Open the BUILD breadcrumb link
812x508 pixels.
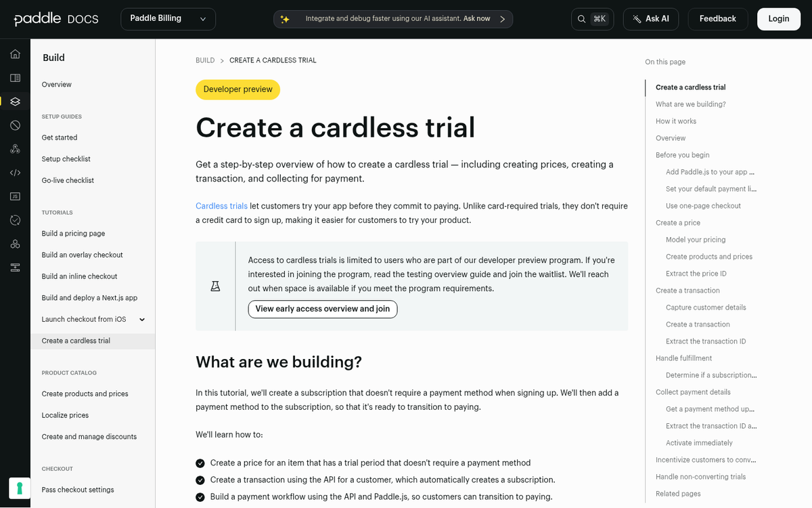pos(205,60)
